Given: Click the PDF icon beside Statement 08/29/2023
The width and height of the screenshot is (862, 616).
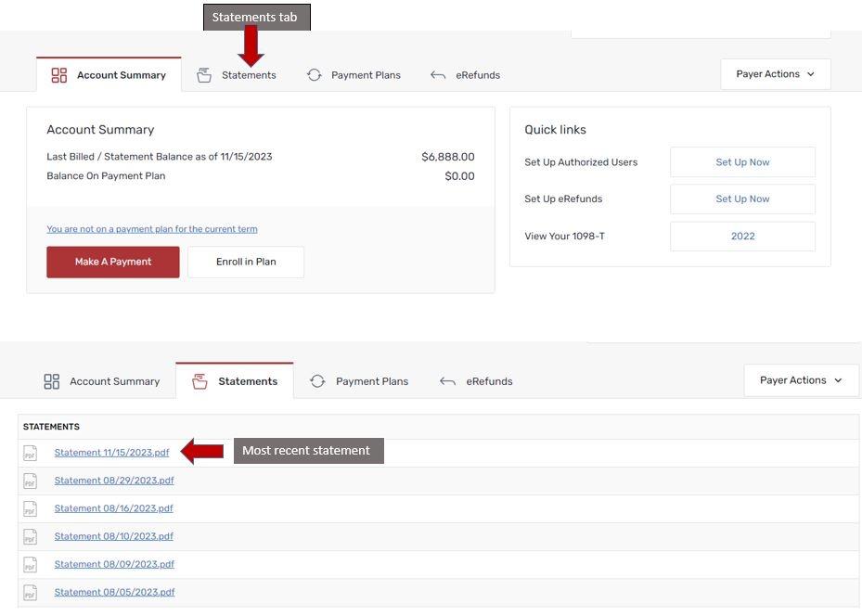Looking at the screenshot, I should coord(29,481).
